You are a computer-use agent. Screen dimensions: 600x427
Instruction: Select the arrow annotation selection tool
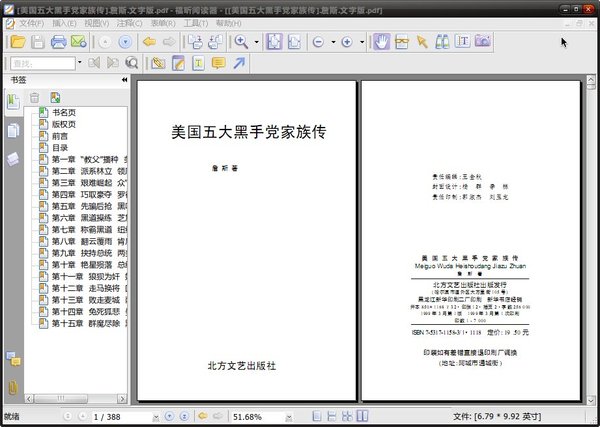(422, 41)
